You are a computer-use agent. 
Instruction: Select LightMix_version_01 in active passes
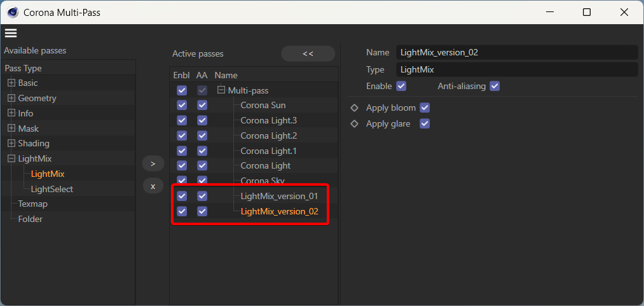[x=279, y=197]
